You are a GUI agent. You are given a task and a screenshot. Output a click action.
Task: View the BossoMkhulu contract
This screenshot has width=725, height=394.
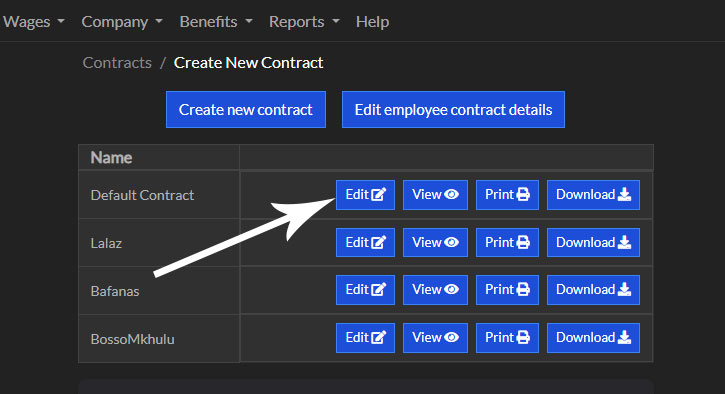click(435, 338)
